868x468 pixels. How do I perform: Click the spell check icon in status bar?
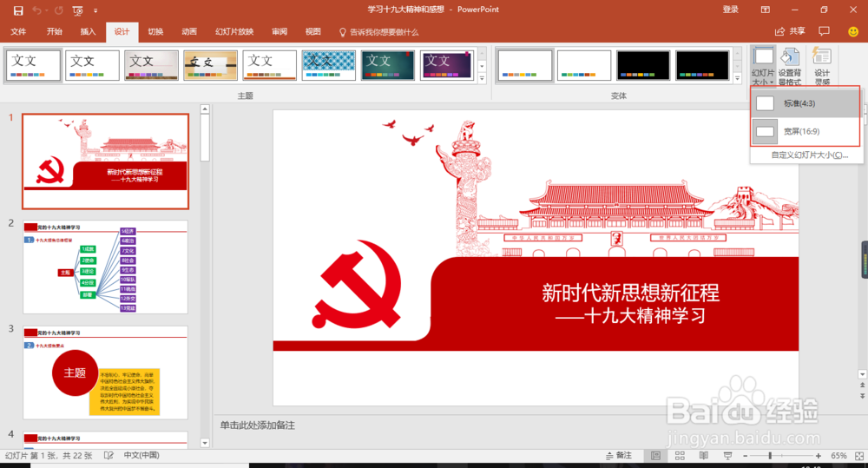click(x=108, y=455)
